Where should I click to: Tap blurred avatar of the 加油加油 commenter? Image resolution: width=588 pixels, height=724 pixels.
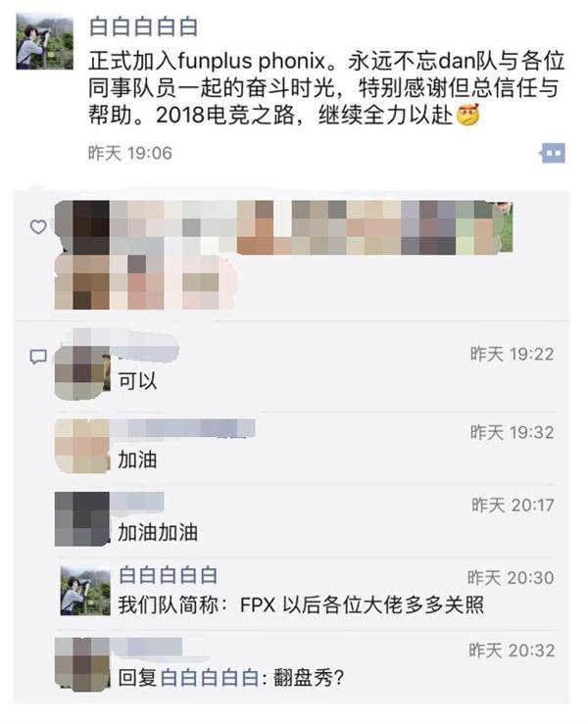tap(82, 519)
